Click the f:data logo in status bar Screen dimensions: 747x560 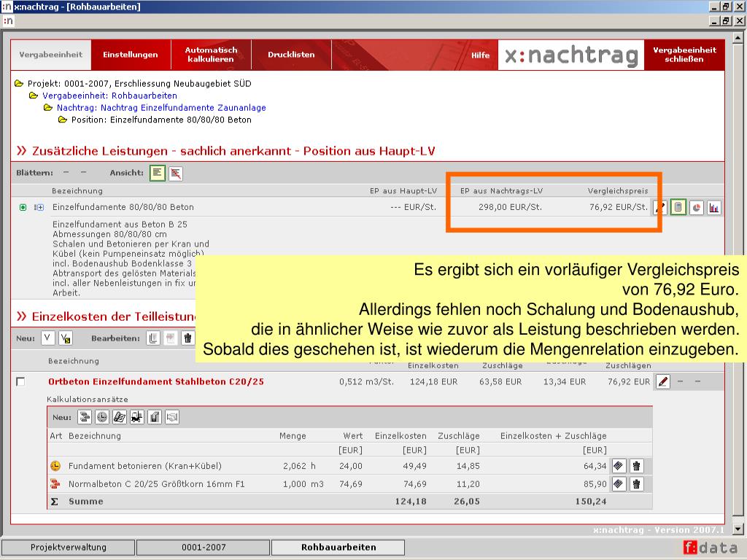710,548
